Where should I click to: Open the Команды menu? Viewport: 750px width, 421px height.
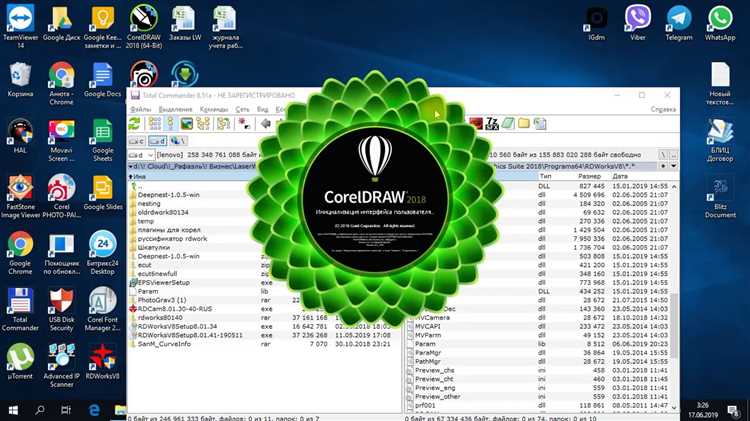coord(214,110)
